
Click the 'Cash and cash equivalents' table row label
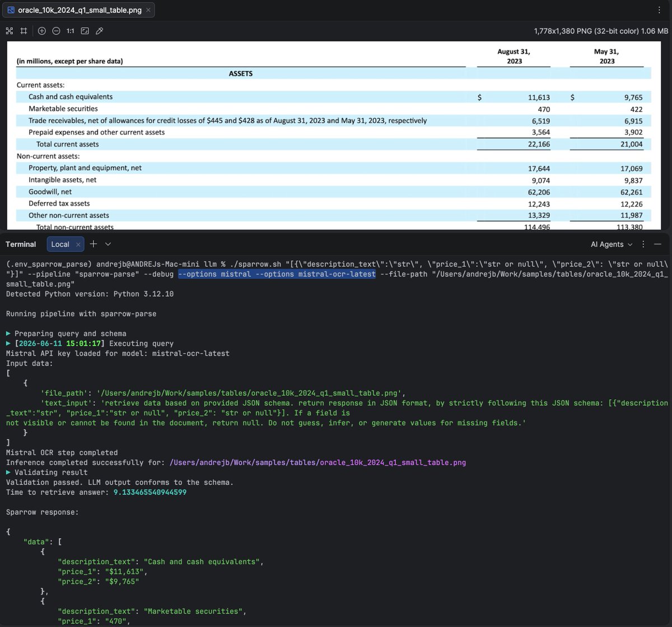pyautogui.click(x=71, y=97)
